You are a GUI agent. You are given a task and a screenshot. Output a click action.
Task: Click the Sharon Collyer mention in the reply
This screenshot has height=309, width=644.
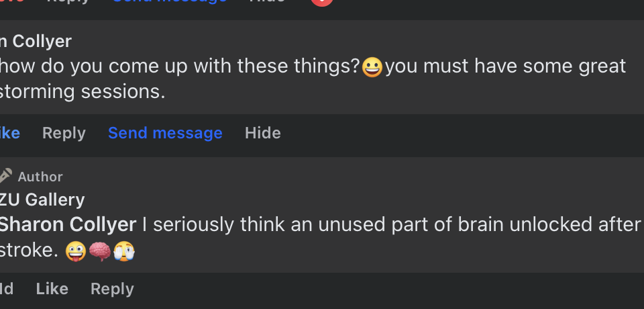[68, 224]
